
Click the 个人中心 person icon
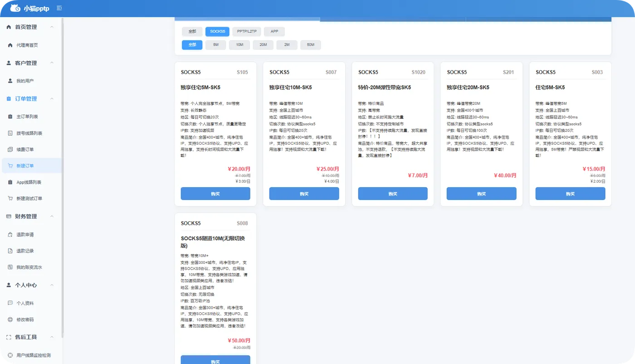9,285
